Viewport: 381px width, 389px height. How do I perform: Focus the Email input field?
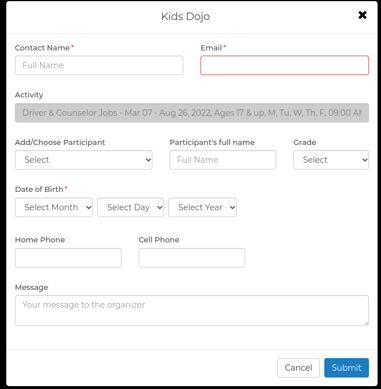[x=284, y=65]
